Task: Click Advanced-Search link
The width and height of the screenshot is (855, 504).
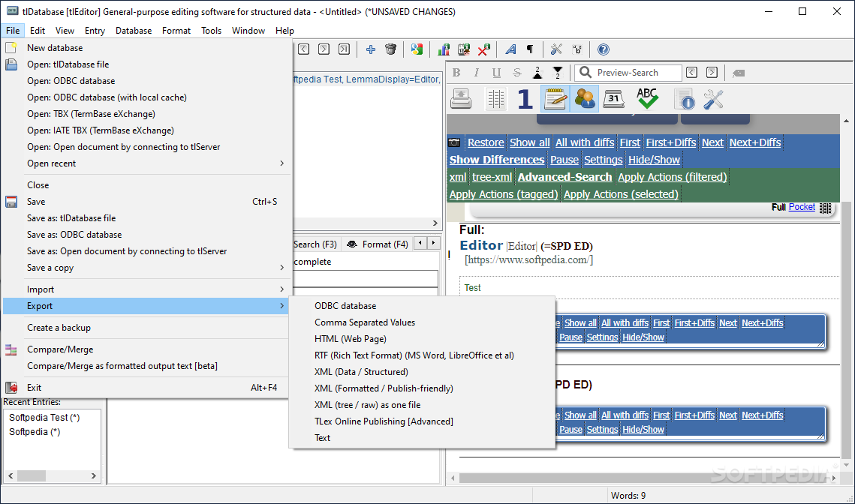Action: tap(565, 177)
